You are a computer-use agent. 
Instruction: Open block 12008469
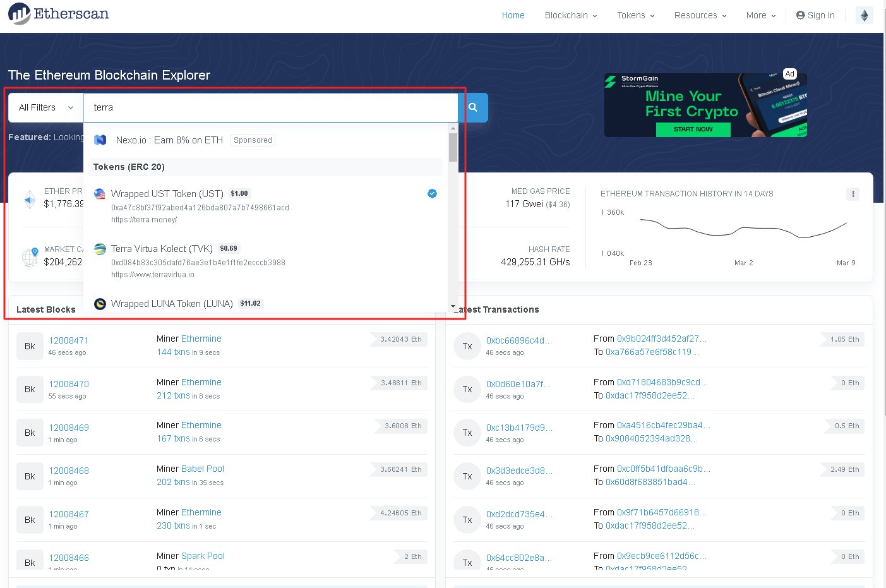point(69,428)
